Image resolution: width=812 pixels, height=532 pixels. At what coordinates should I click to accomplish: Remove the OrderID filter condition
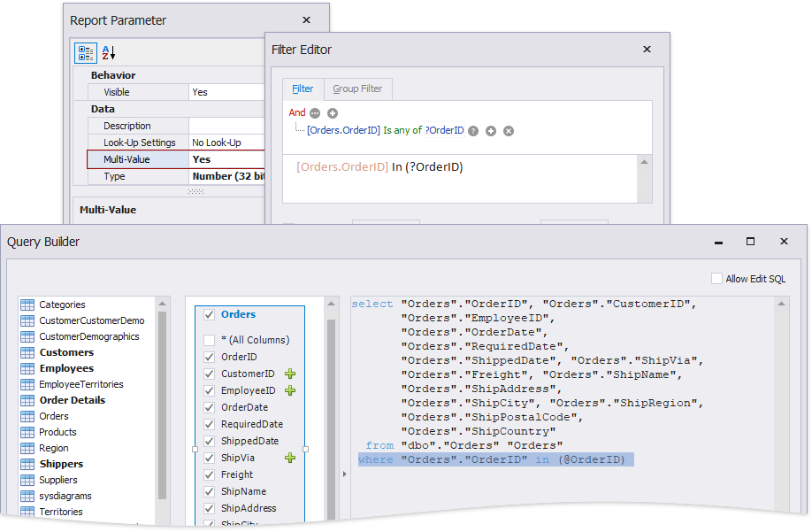(x=509, y=131)
